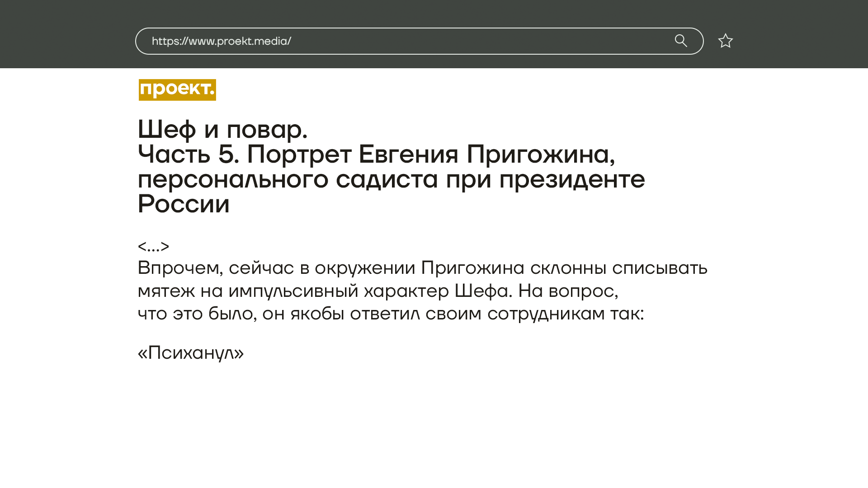Focus the address bar URL field
Viewport: 868px width, 488px height.
pos(452,41)
